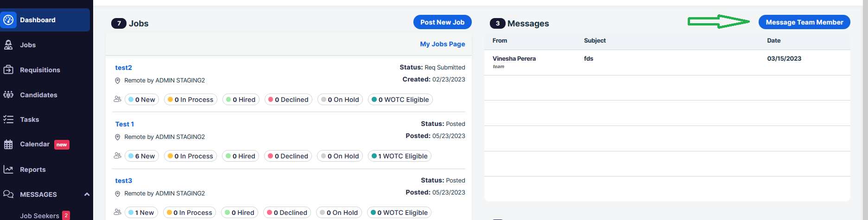Select the Jobs sidebar icon
The height and width of the screenshot is (220, 868).
click(8, 45)
